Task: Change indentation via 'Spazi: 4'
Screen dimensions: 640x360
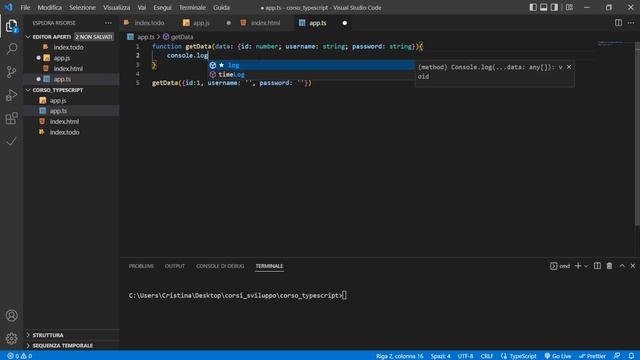Action: [440, 356]
